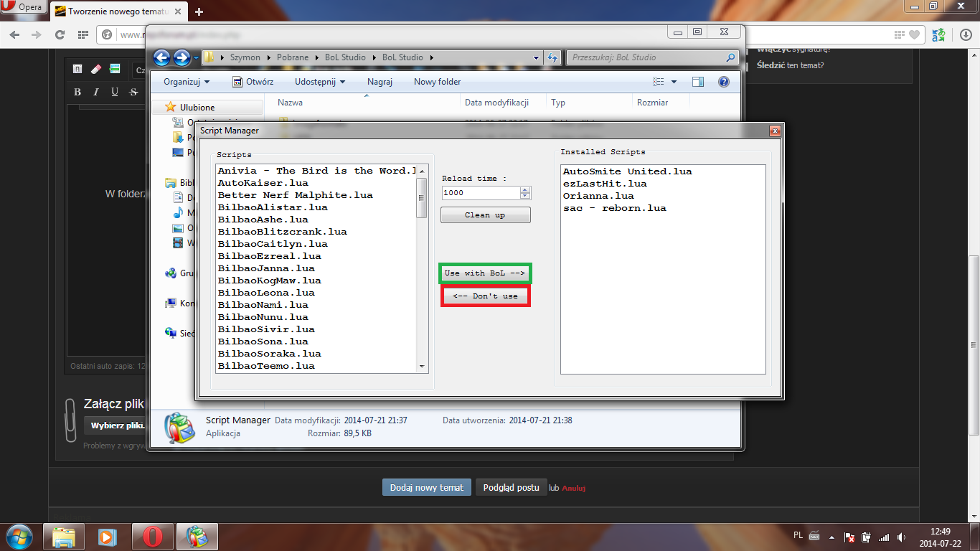This screenshot has width=980, height=551.
Task: Open Windows Explorer from the taskbar
Action: click(x=64, y=537)
